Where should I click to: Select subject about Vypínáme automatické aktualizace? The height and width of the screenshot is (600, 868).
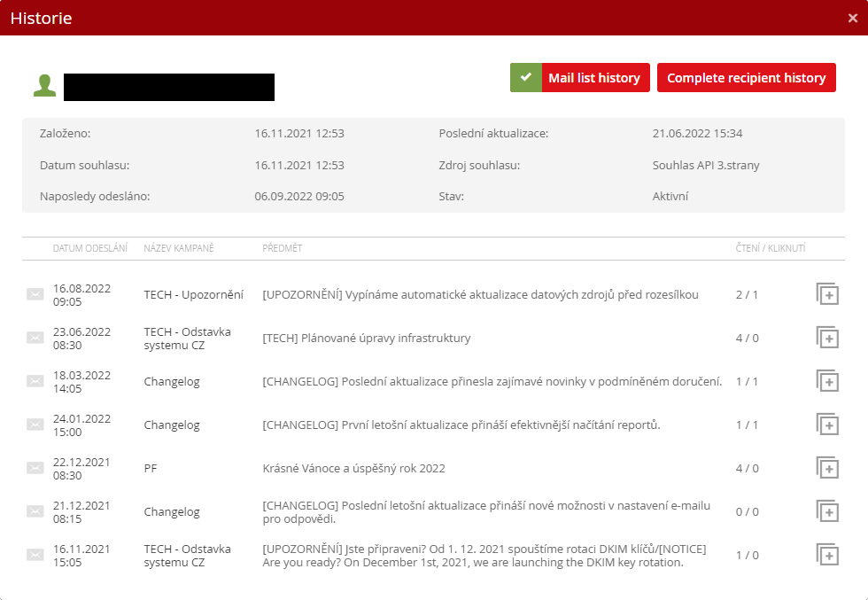[x=480, y=295]
